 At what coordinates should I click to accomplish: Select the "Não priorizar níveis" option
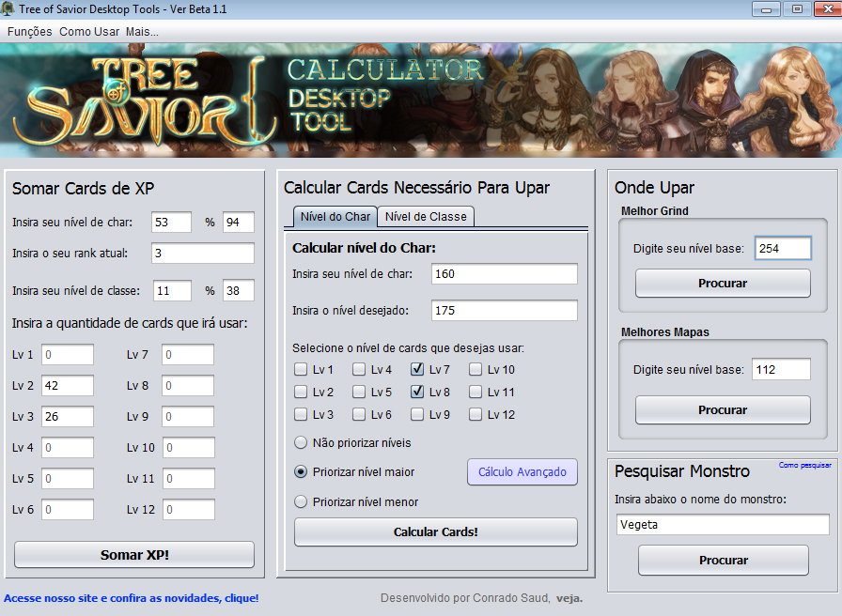303,441
